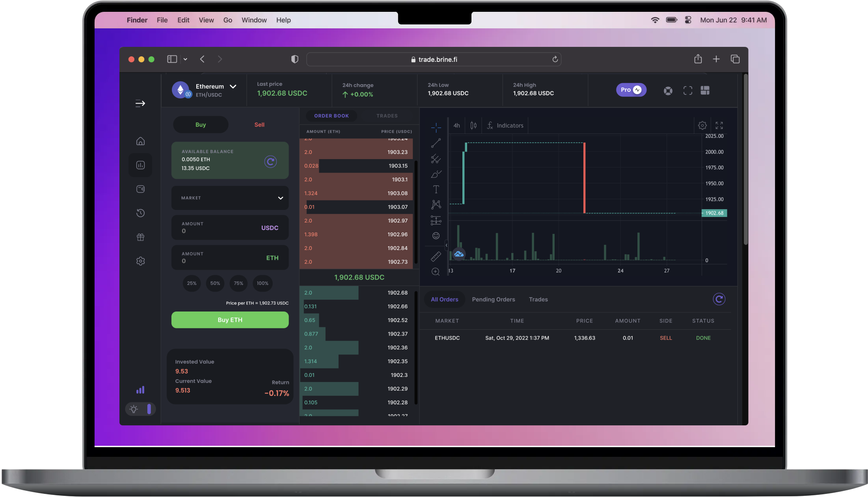Open the history icon in sidebar

140,213
